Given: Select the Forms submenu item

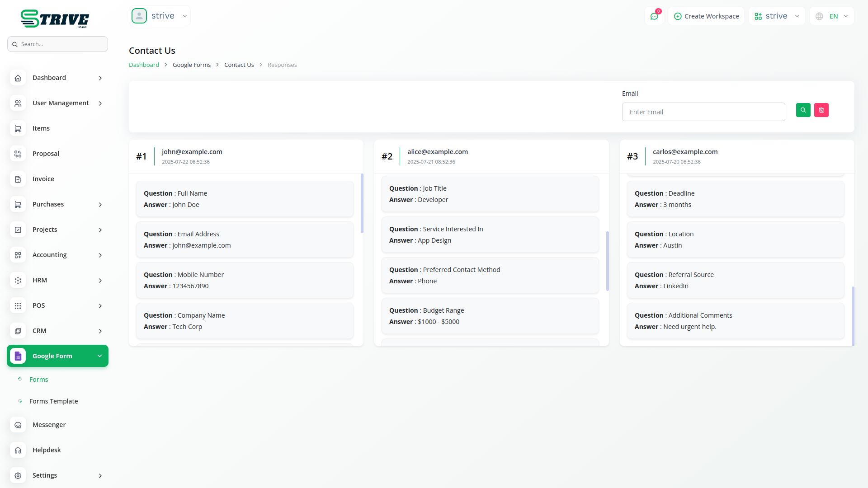Looking at the screenshot, I should tap(38, 380).
